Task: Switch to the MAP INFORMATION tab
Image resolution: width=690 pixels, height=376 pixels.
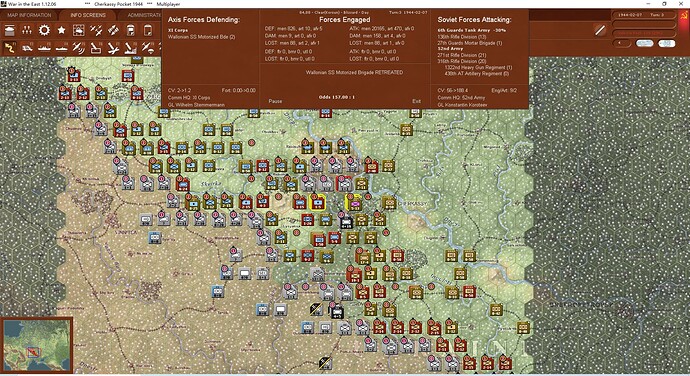Action: point(29,15)
